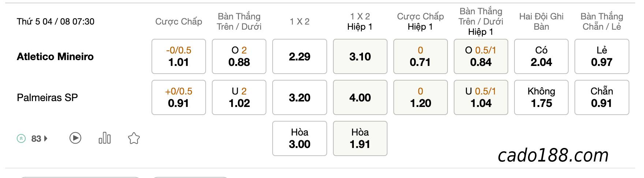Select both teams to score Có 2.04
The image size is (644, 178).
(541, 56)
